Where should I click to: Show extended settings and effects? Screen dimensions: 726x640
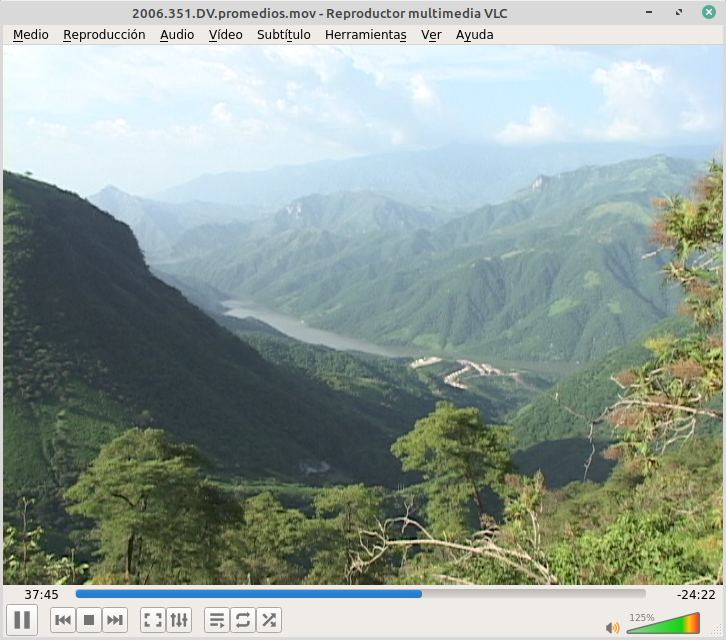179,620
